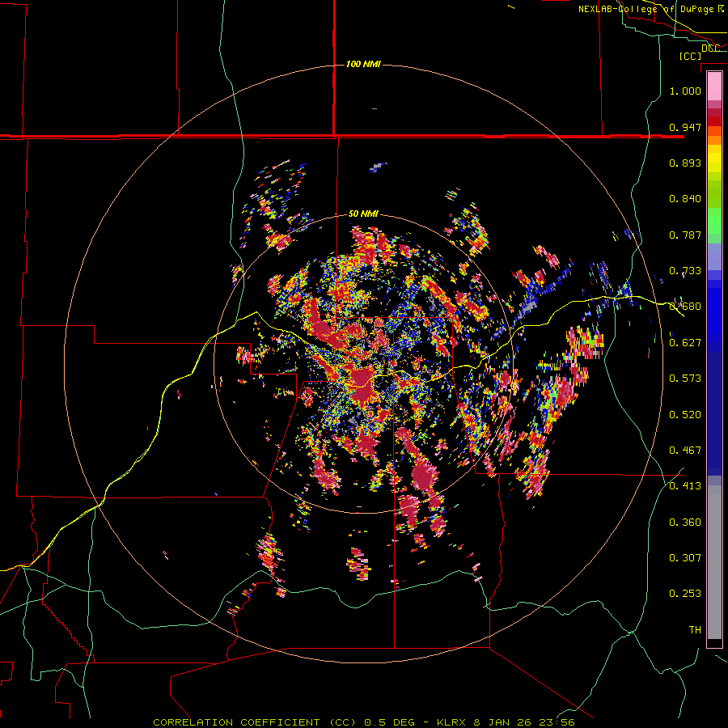Pick the lavender color bar segment
The image size is (728, 728).
714,256
